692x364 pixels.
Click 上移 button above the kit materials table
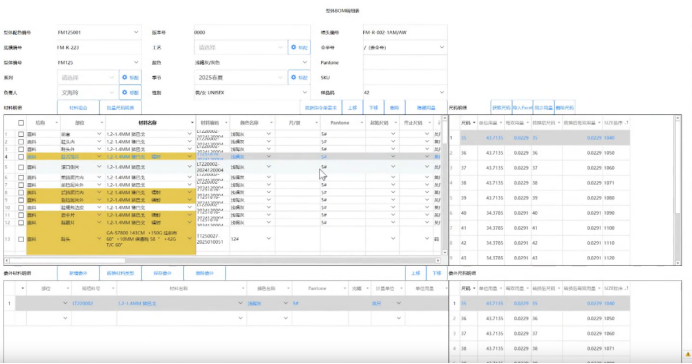click(416, 274)
